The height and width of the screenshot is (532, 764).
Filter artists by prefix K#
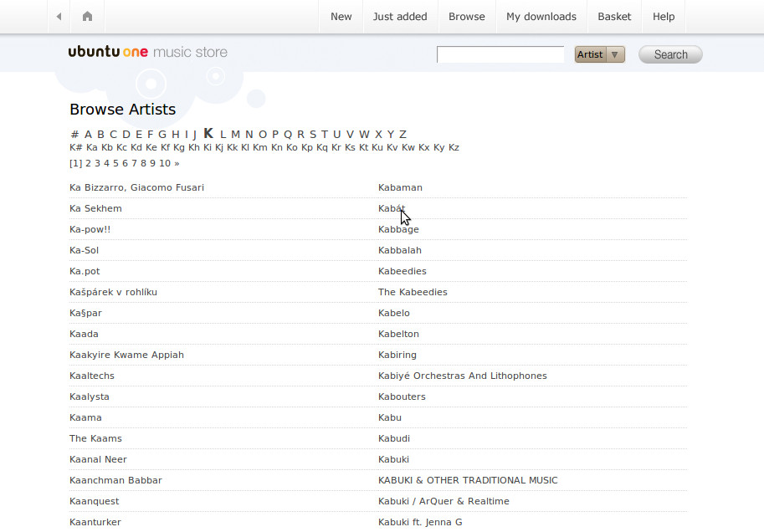tap(75, 147)
